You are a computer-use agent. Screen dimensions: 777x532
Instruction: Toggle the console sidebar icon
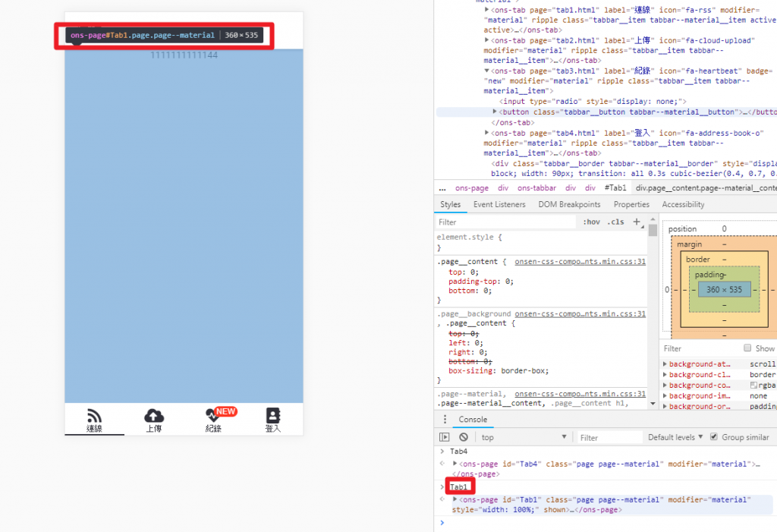pyautogui.click(x=445, y=437)
